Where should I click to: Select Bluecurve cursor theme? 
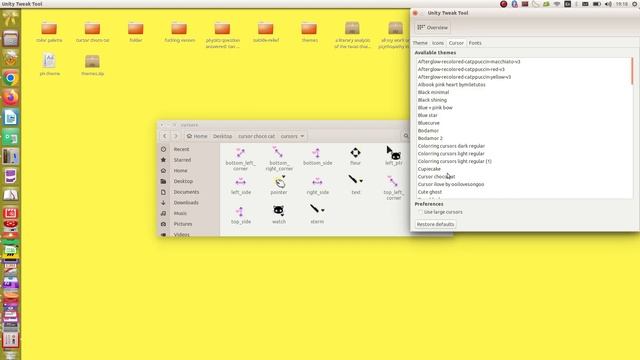pos(524,123)
